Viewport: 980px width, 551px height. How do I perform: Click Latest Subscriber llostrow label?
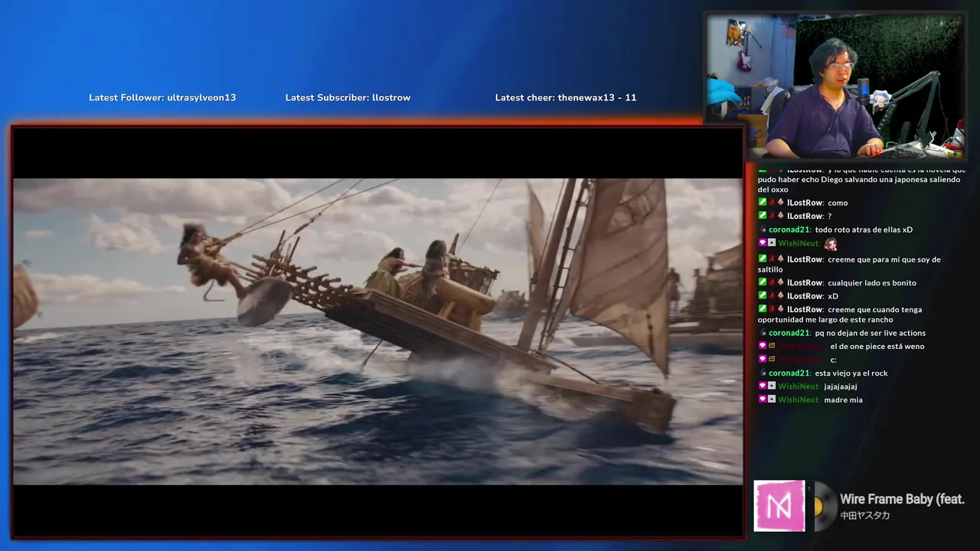(348, 97)
